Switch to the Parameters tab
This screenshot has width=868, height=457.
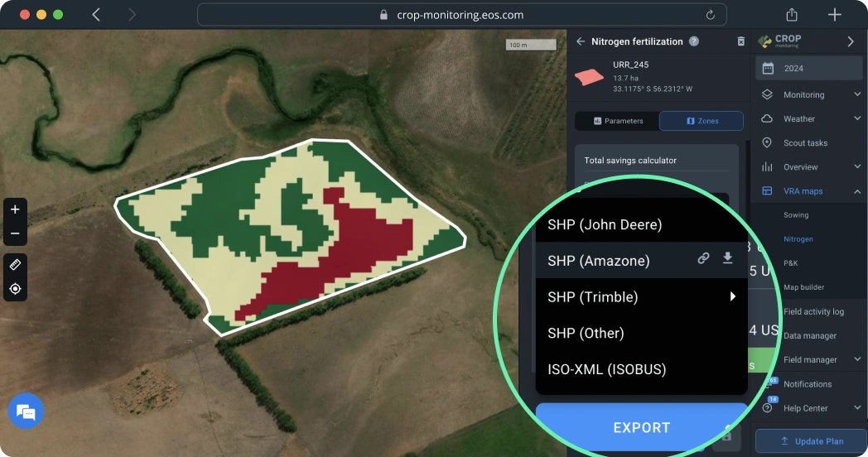pos(618,121)
